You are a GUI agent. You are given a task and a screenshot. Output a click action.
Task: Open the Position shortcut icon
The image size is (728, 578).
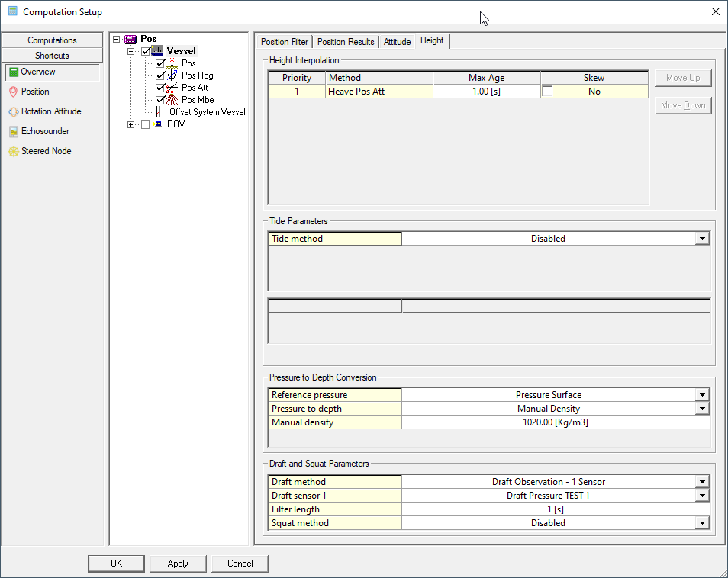pyautogui.click(x=14, y=92)
